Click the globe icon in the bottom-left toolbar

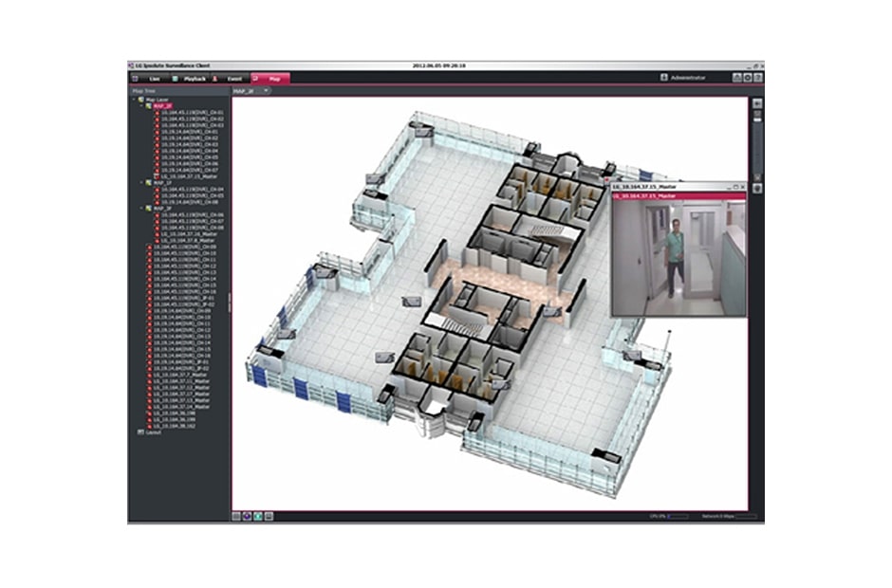[x=246, y=517]
